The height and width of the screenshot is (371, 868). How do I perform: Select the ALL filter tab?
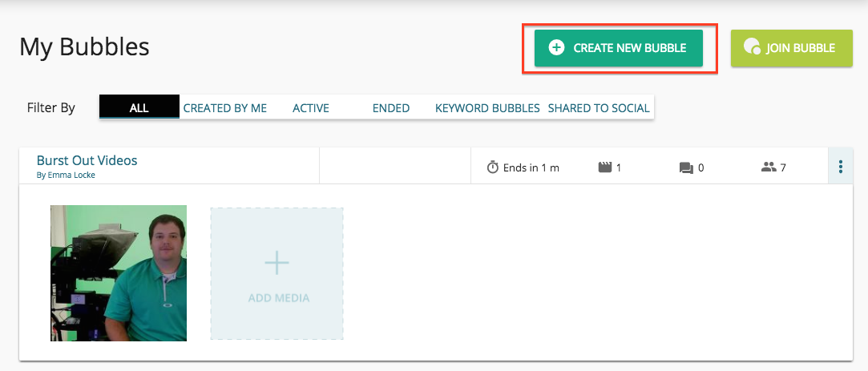pyautogui.click(x=139, y=107)
